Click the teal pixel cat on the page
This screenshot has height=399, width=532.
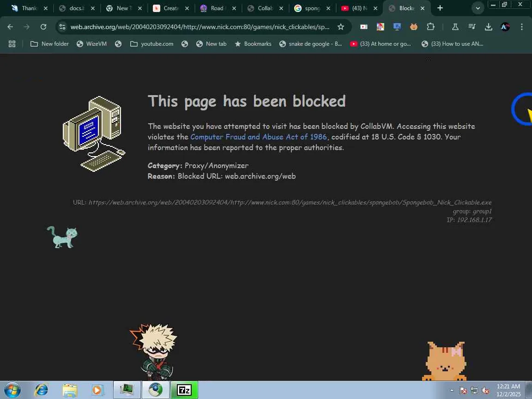pos(62,237)
